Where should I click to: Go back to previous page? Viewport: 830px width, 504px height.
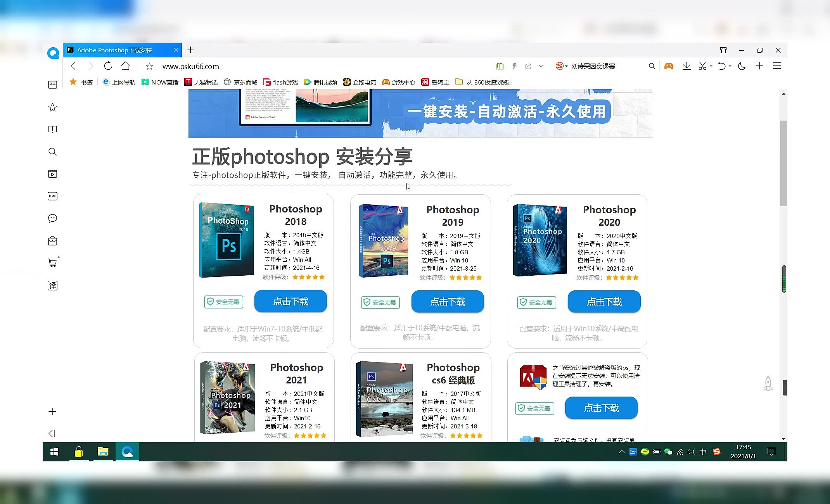[x=74, y=66]
